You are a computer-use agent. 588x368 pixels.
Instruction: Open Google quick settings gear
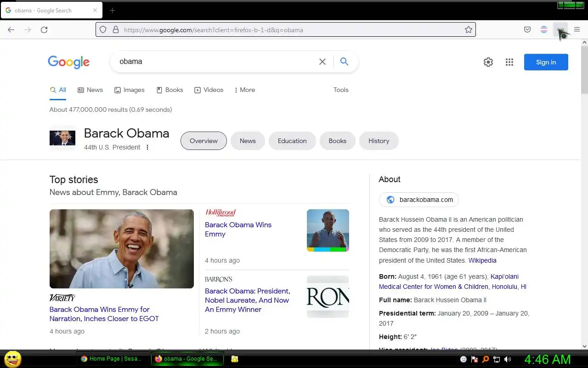pos(488,62)
